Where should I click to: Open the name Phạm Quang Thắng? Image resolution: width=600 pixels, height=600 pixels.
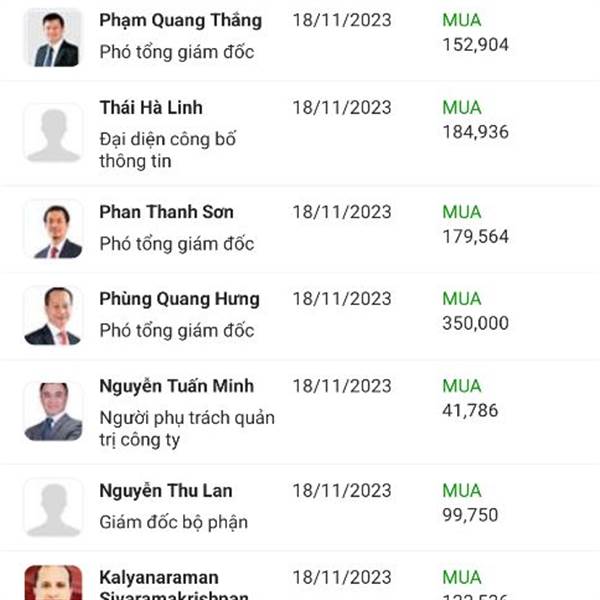click(x=181, y=20)
